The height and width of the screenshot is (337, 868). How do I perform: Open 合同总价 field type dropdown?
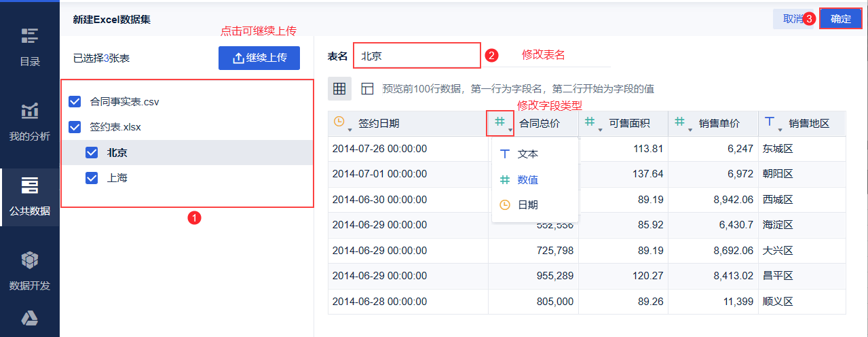501,123
